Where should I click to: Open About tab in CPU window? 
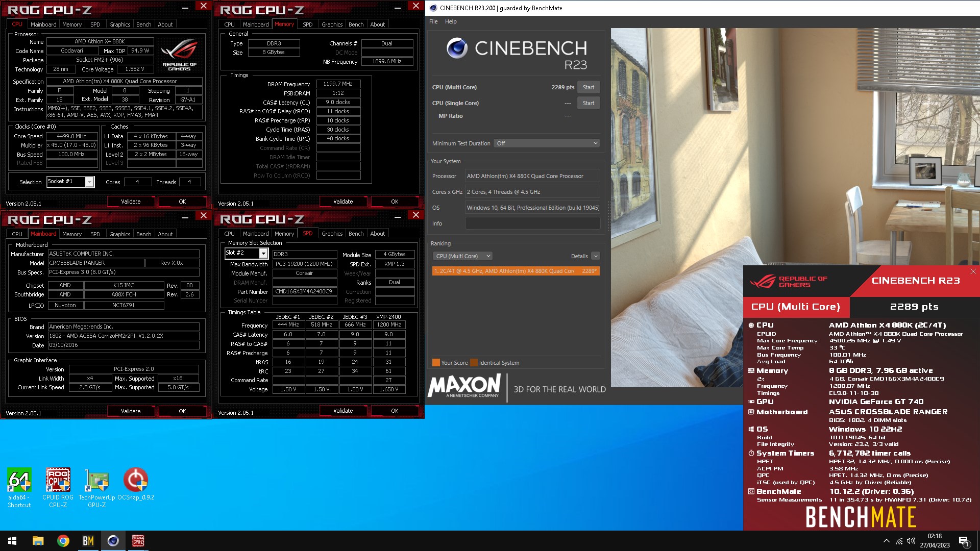point(165,24)
